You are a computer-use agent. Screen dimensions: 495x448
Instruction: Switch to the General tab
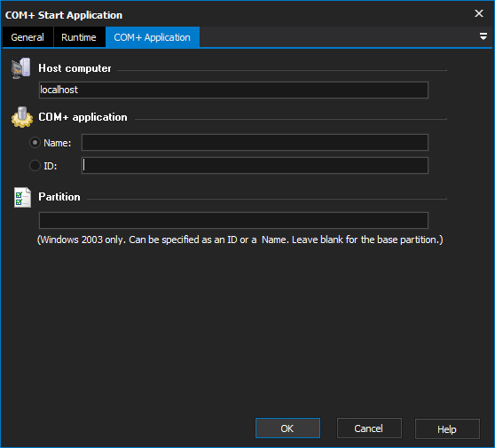click(x=27, y=37)
